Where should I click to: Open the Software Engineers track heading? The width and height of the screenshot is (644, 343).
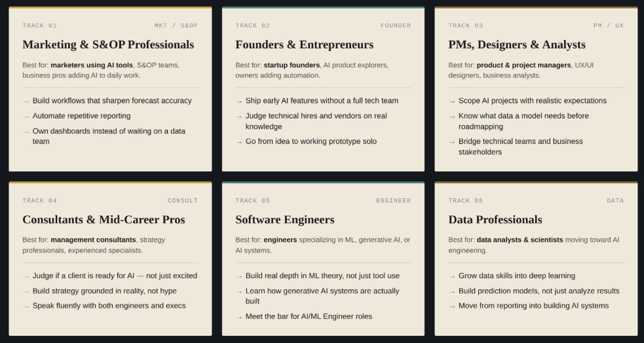tap(285, 220)
